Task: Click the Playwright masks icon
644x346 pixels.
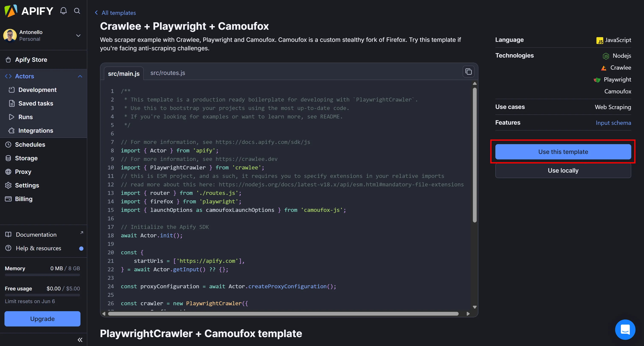Action: tap(597, 80)
